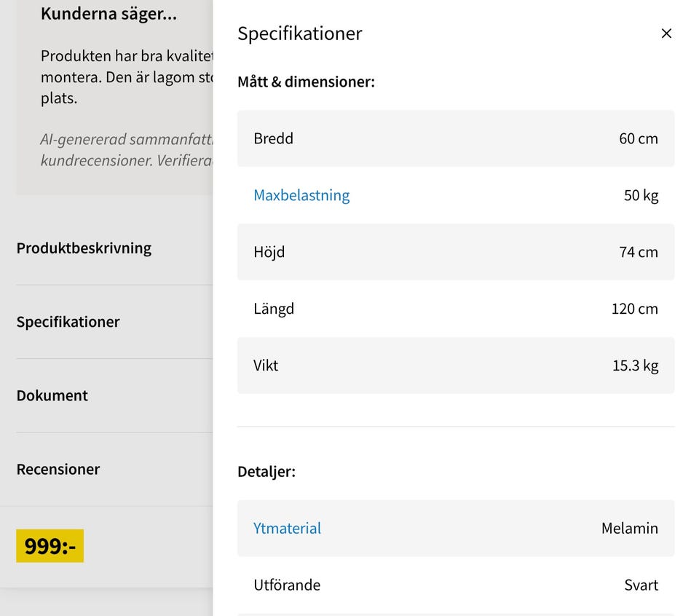Open the Maxbelastning explanation link

click(x=301, y=195)
